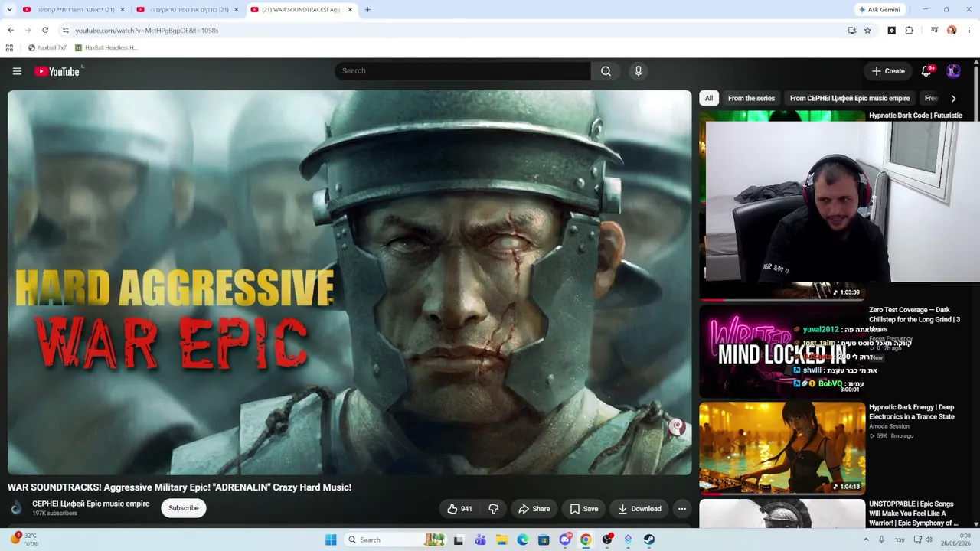Click the search magnifier button on YouTube
980x551 pixels.
(606, 71)
